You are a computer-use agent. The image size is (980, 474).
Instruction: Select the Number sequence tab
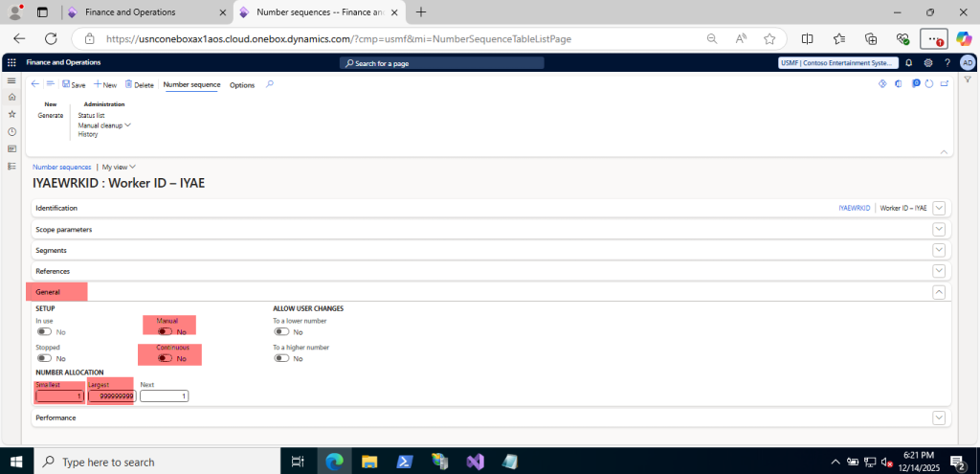(191, 84)
